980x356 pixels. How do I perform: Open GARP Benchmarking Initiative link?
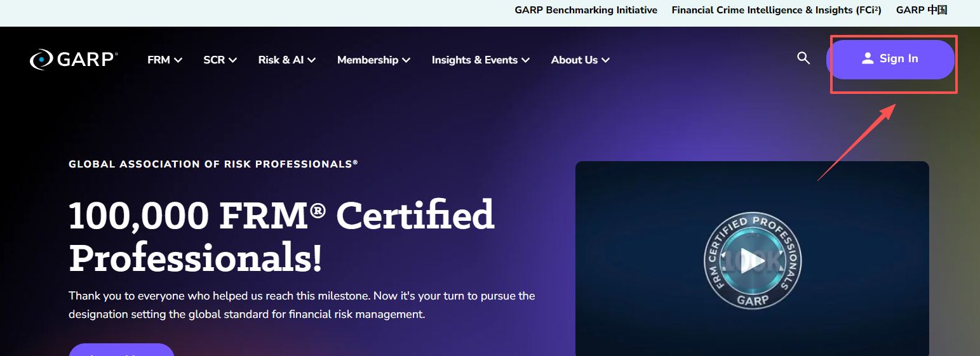coord(586,10)
